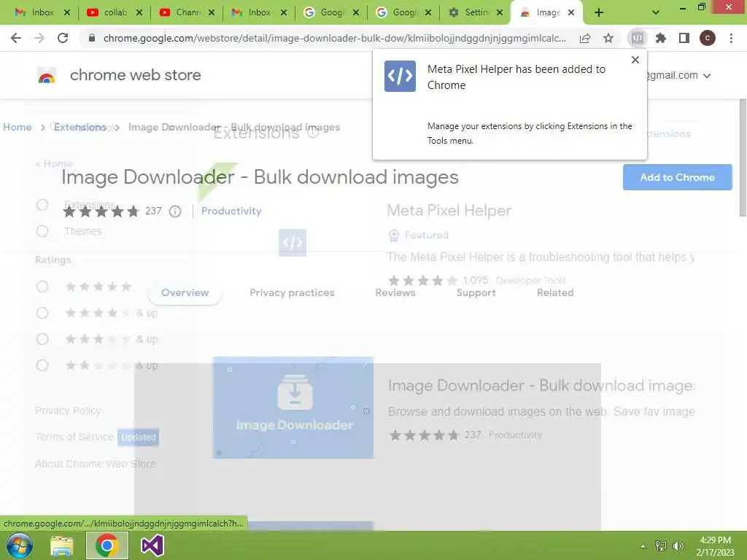Open Chrome three-dot menu
The height and width of the screenshot is (560, 747).
click(731, 38)
